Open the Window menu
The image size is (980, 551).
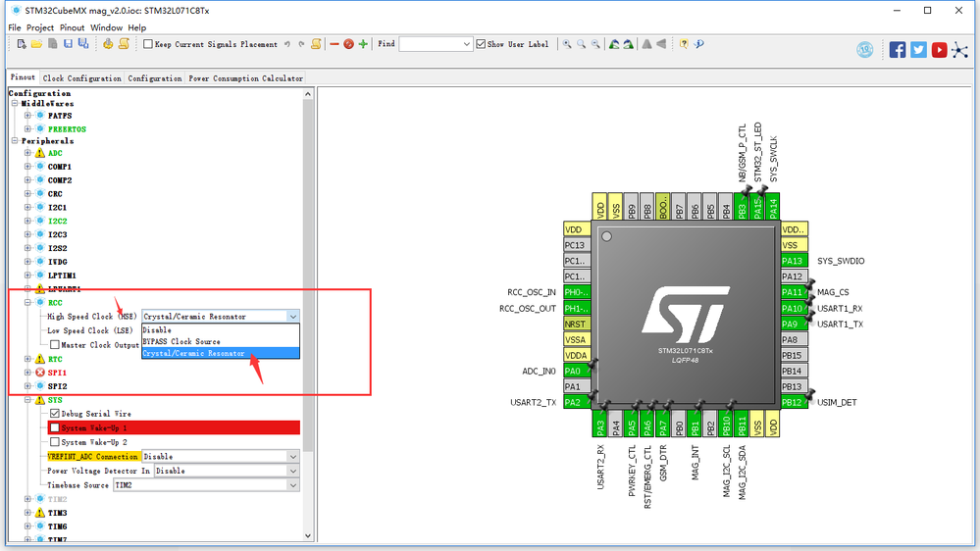click(106, 27)
